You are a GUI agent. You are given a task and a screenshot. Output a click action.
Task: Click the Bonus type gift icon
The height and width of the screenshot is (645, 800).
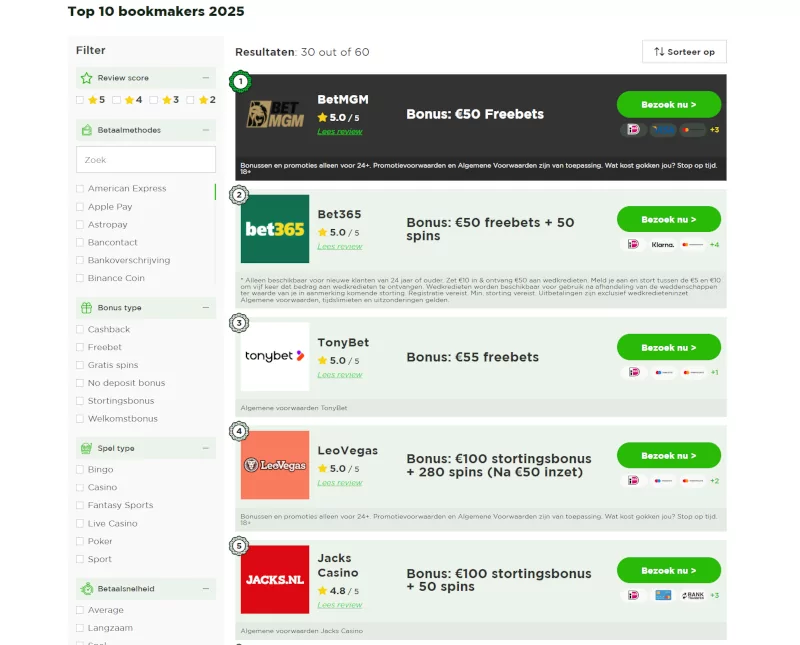pyautogui.click(x=87, y=308)
